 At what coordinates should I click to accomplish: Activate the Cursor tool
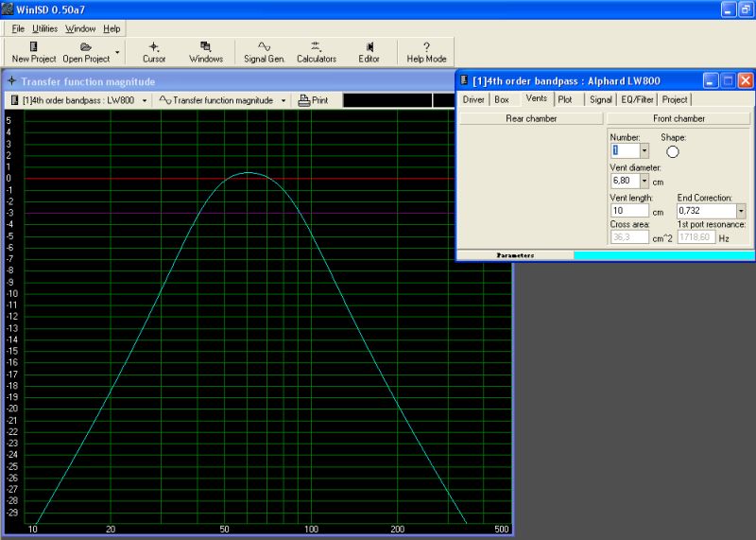tap(154, 52)
